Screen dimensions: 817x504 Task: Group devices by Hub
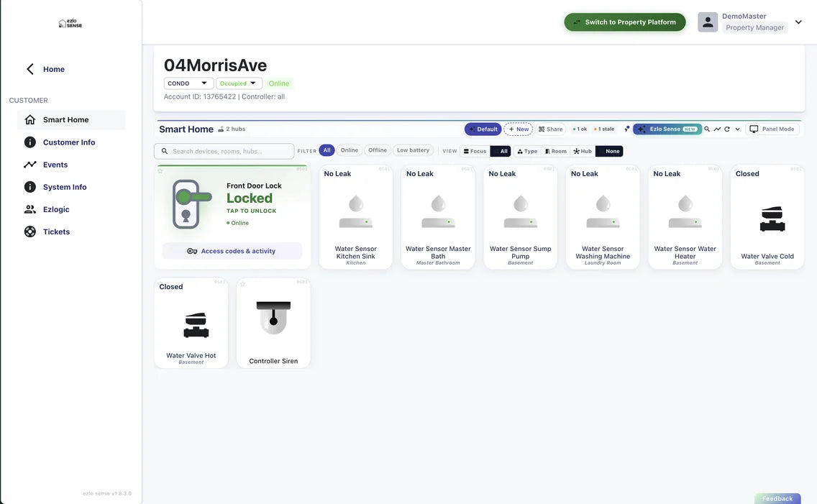pyautogui.click(x=583, y=152)
